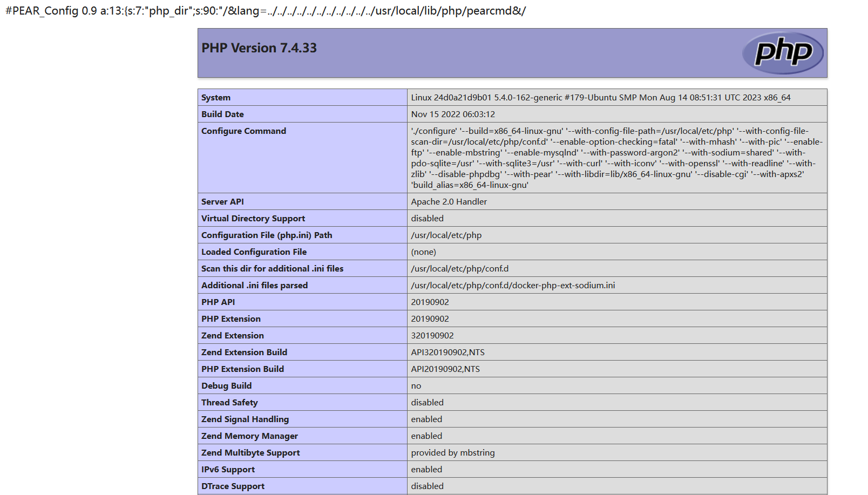
Task: Select the Zend Signal Handling label
Action: coord(245,419)
